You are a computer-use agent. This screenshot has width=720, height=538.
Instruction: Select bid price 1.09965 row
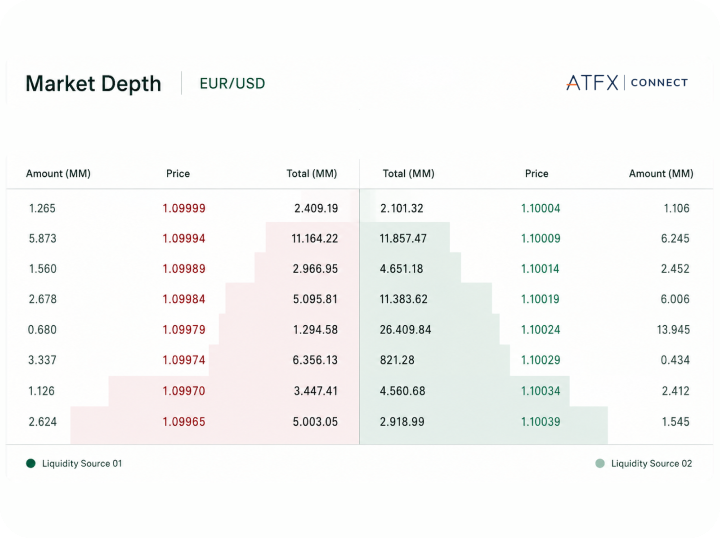click(182, 422)
